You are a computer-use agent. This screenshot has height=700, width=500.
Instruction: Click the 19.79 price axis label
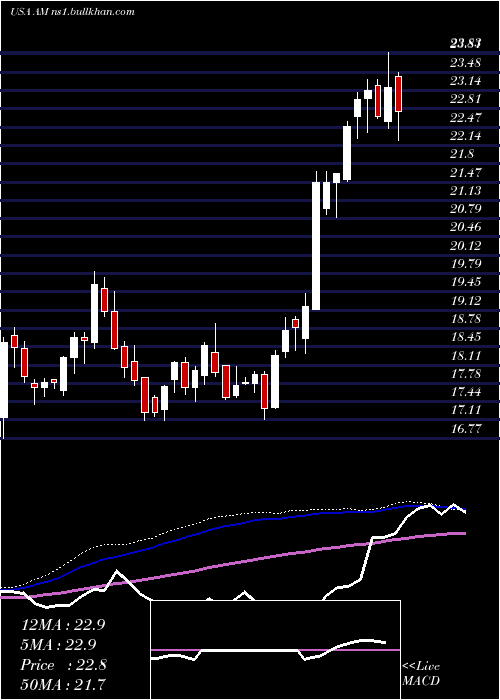[x=466, y=263]
